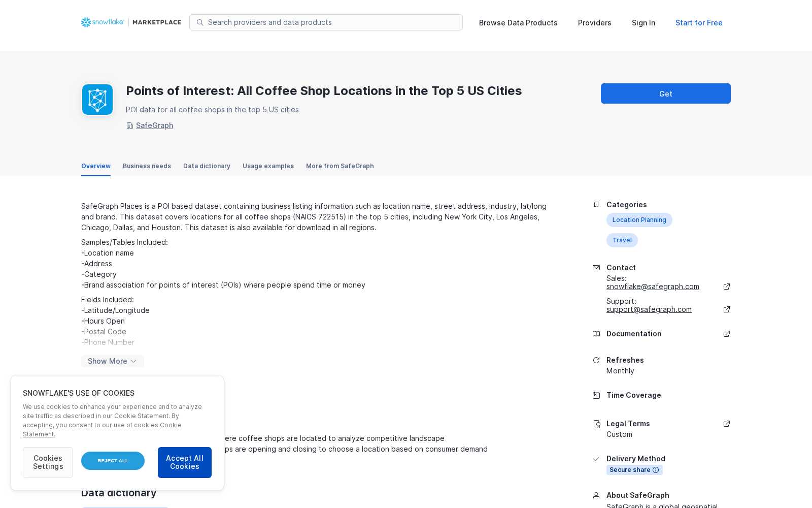Viewport: 812px width, 508px height.
Task: Select the Location Planning category tag
Action: pyautogui.click(x=639, y=220)
